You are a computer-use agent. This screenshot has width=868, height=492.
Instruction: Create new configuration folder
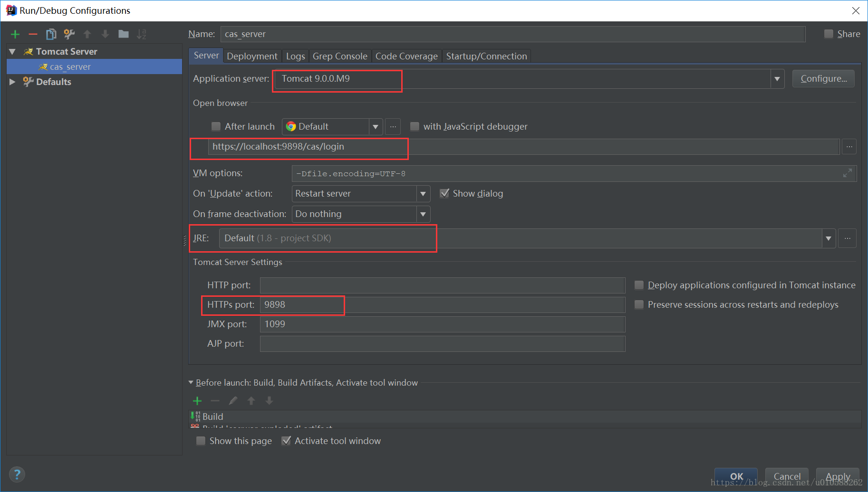click(x=124, y=34)
